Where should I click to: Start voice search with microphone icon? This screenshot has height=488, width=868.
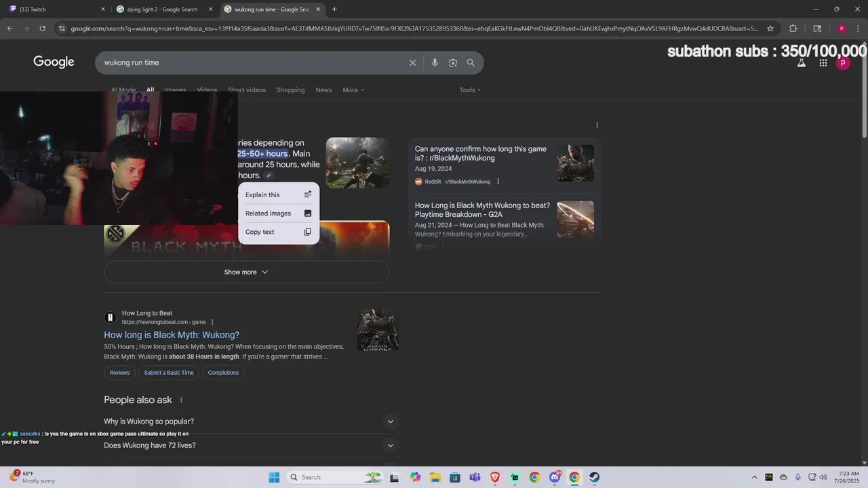tap(435, 62)
